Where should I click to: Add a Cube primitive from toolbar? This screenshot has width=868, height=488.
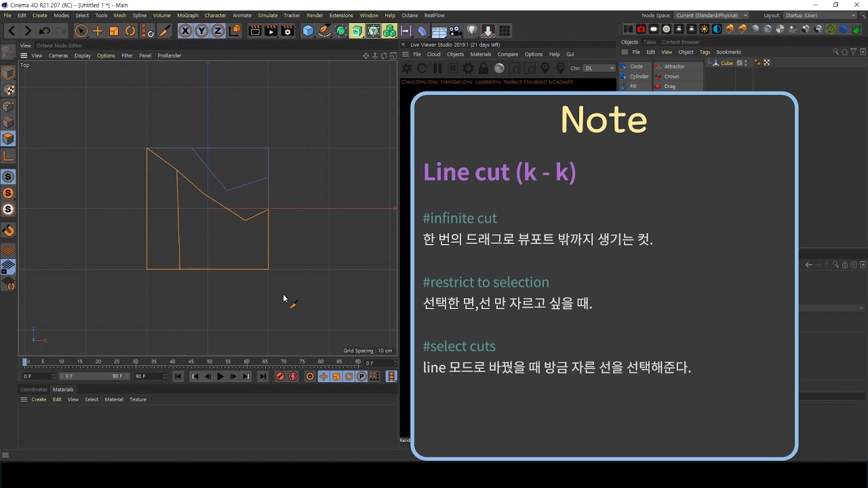[x=309, y=30]
